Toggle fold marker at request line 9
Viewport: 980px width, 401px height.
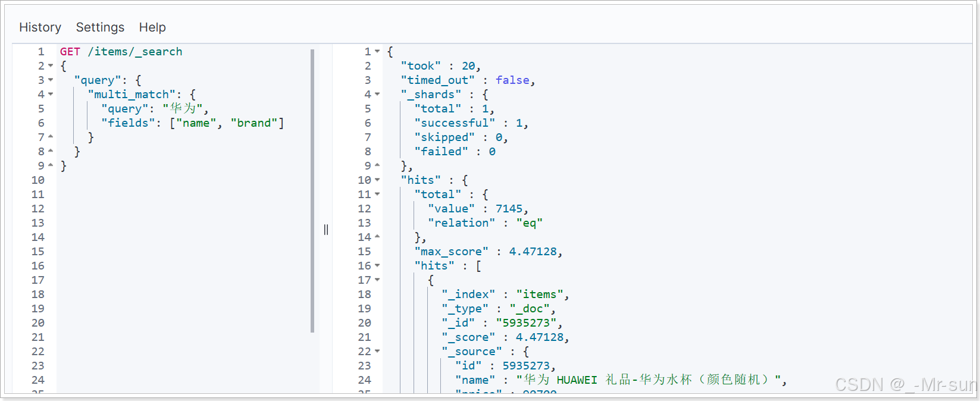(x=51, y=166)
